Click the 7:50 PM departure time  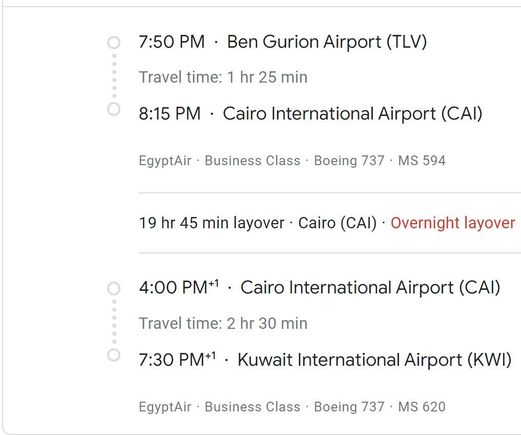coord(172,42)
